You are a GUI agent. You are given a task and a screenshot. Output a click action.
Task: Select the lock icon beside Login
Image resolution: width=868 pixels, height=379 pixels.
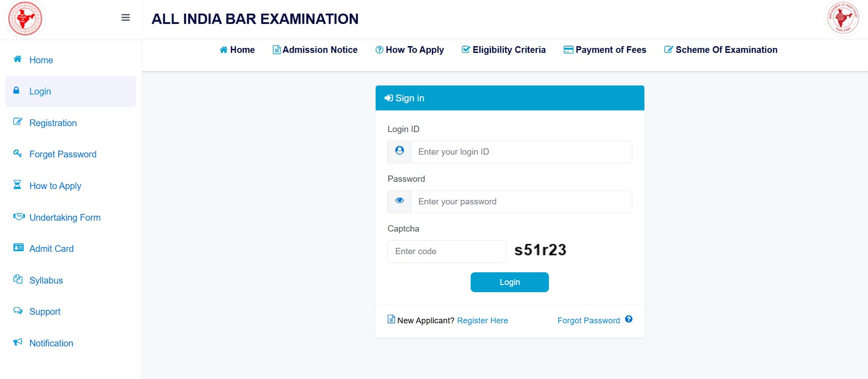coord(16,90)
